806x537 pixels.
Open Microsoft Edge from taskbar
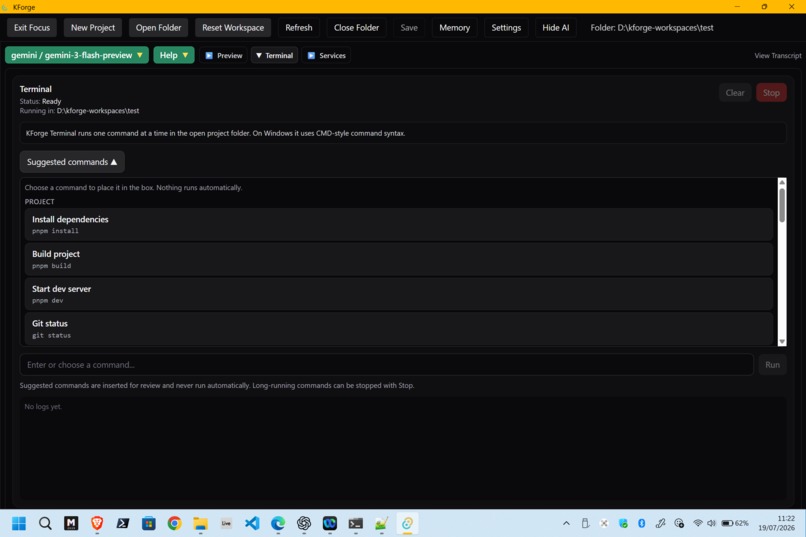click(x=278, y=523)
